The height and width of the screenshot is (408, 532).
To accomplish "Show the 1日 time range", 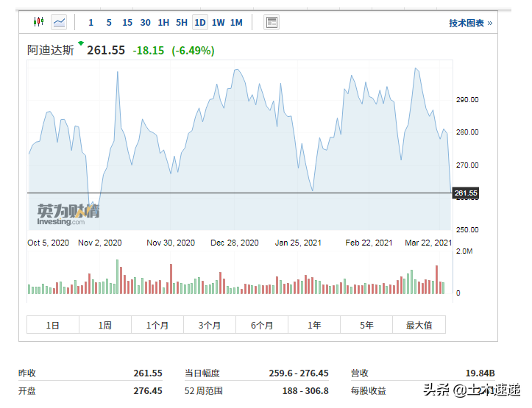I will pos(53,325).
